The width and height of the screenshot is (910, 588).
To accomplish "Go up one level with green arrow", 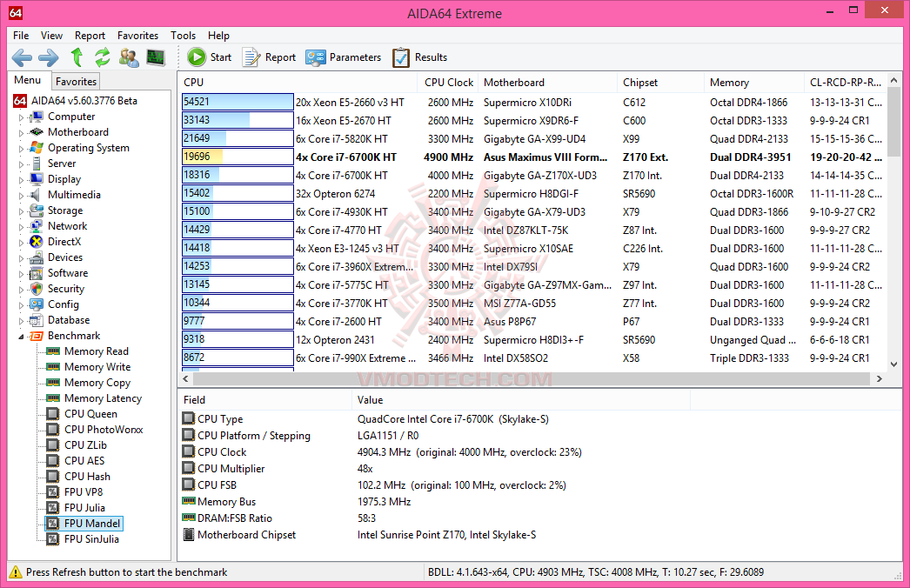I will [77, 57].
